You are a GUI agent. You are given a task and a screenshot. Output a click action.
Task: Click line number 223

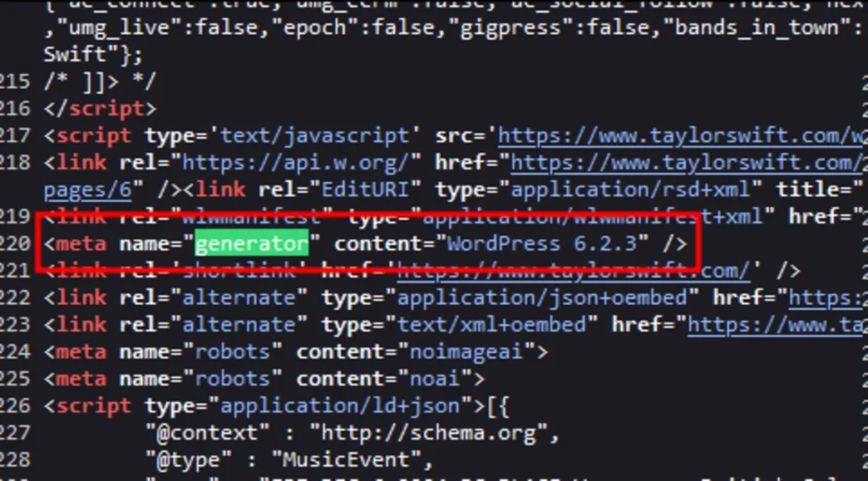15,325
